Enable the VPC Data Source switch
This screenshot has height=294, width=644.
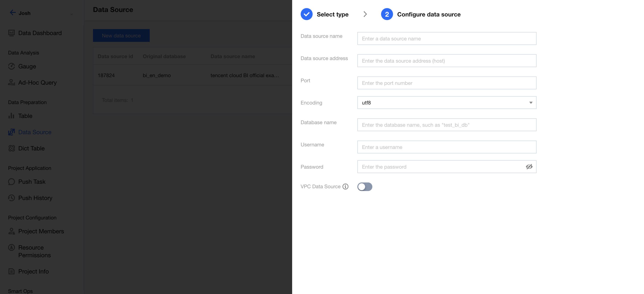point(364,187)
